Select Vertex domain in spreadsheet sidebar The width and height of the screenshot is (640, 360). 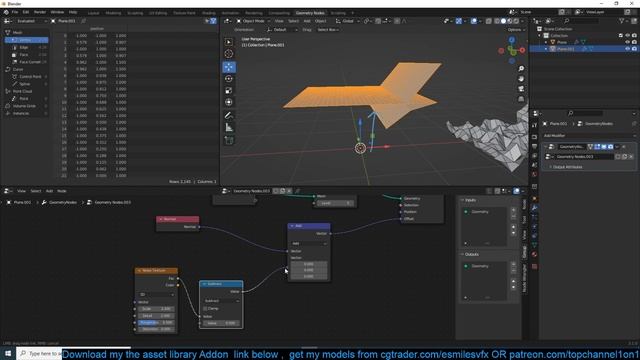click(27, 40)
